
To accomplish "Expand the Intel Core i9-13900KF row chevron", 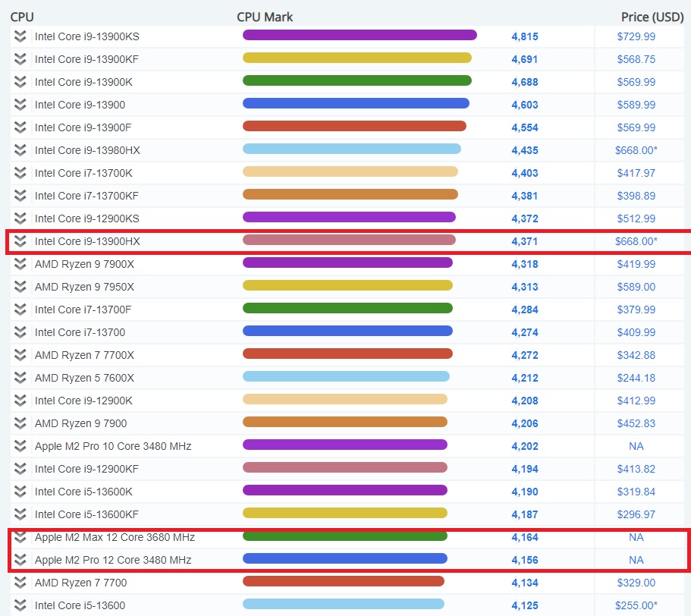I will [20, 59].
